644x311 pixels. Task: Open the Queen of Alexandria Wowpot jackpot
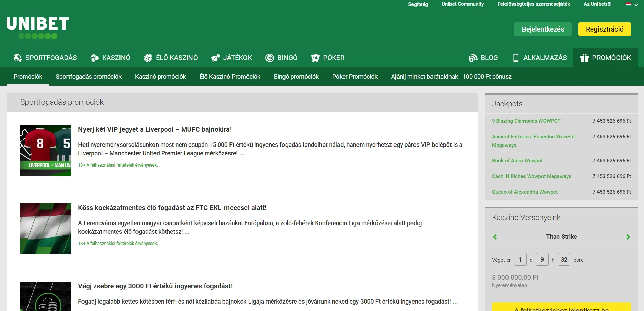[525, 192]
